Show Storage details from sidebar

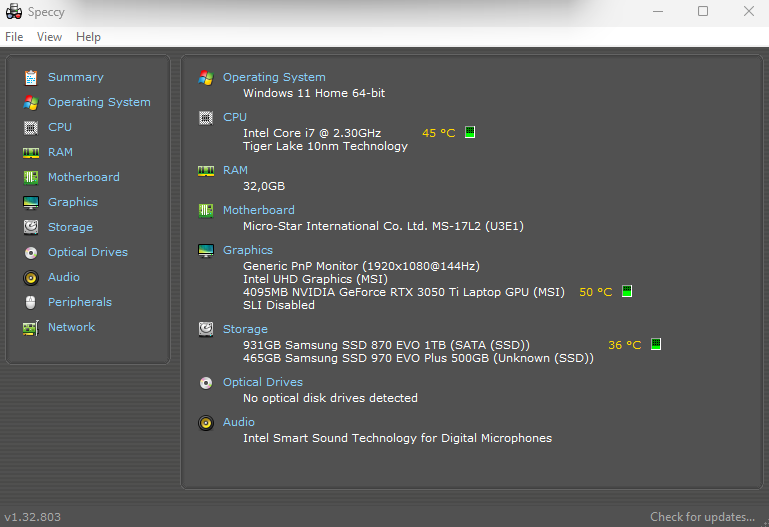[70, 227]
